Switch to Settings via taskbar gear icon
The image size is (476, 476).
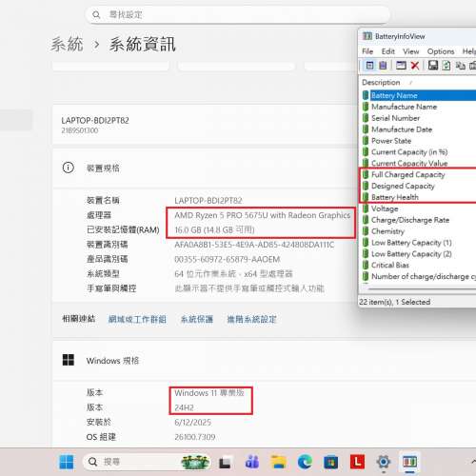pos(384,462)
